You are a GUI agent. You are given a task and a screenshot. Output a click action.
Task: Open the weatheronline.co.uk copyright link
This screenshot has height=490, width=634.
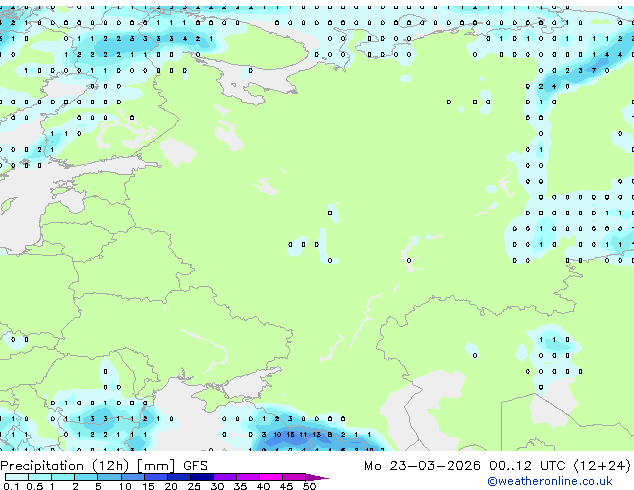550,481
